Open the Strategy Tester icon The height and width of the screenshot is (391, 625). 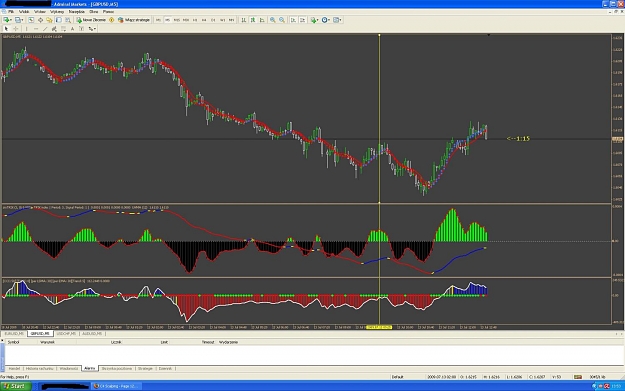[x=68, y=20]
